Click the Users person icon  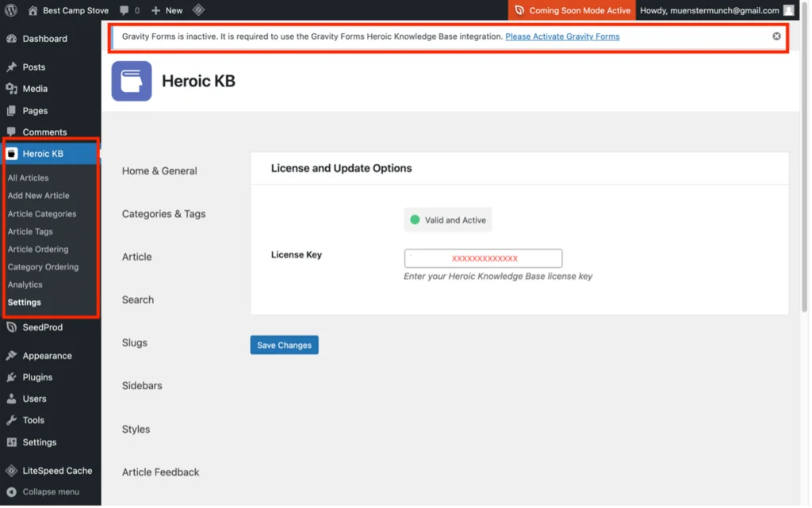[11, 399]
